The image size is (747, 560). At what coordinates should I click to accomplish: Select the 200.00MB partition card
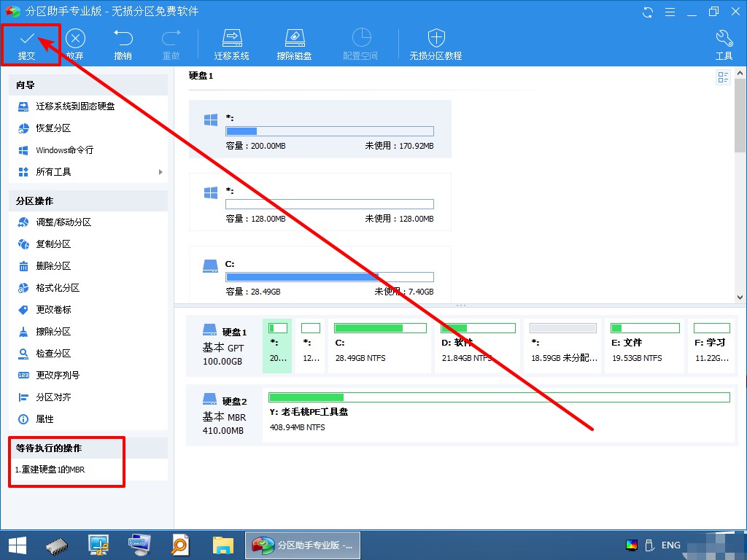pos(320,129)
